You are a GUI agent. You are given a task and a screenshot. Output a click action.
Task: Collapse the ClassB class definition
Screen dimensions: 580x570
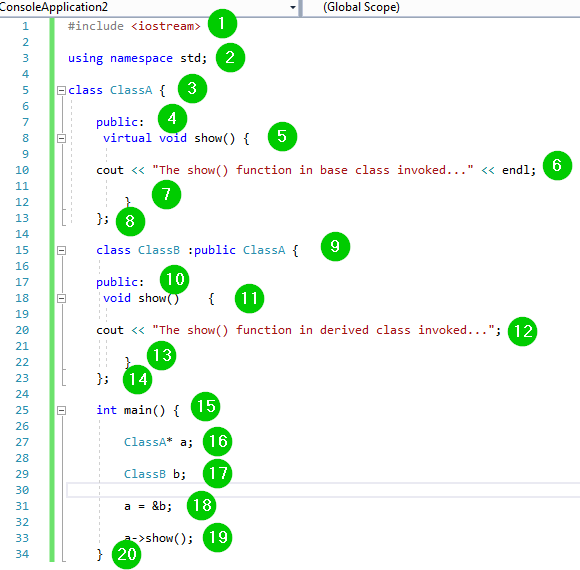click(61, 250)
